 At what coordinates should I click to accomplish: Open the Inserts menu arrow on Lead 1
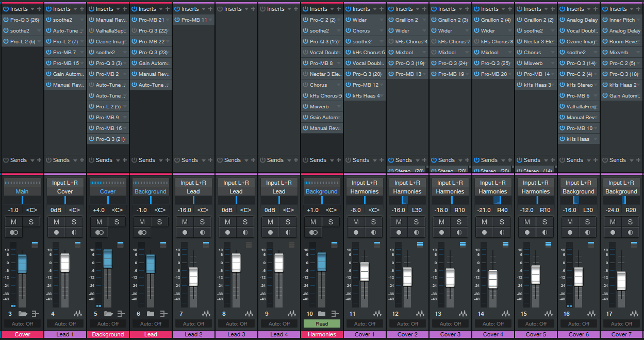74,9
